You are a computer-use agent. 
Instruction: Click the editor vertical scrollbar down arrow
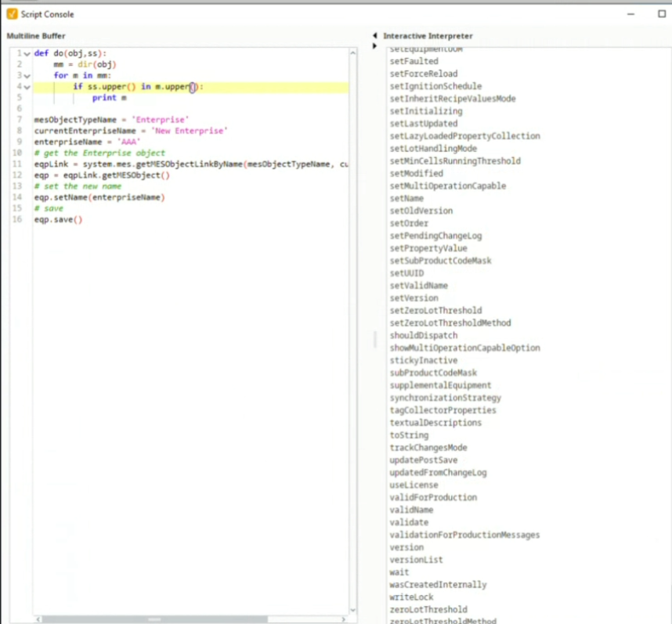(x=352, y=610)
